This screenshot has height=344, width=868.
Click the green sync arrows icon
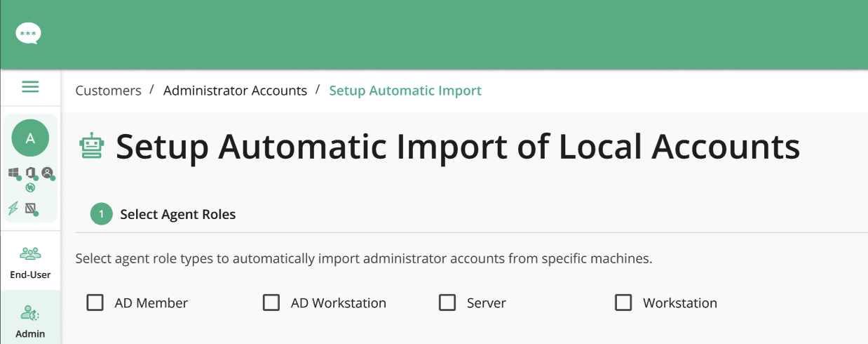(30, 187)
